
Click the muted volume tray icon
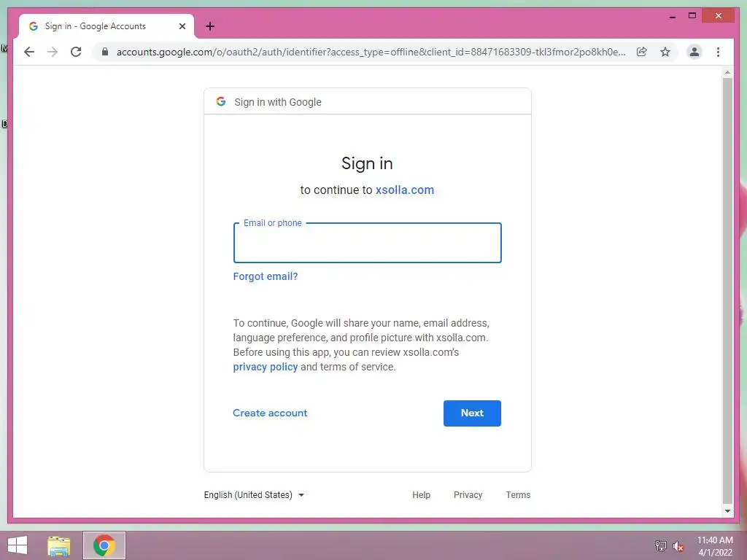[x=678, y=546]
